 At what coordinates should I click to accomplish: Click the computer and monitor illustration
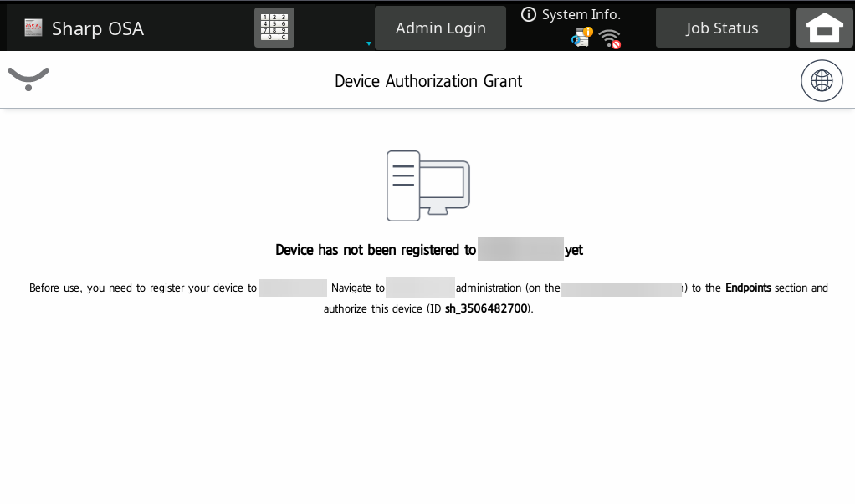tap(427, 186)
